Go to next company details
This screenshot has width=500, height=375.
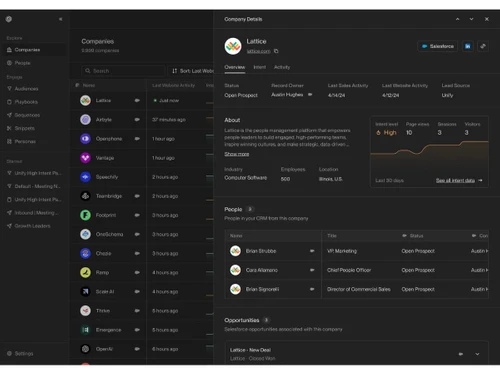(471, 19)
